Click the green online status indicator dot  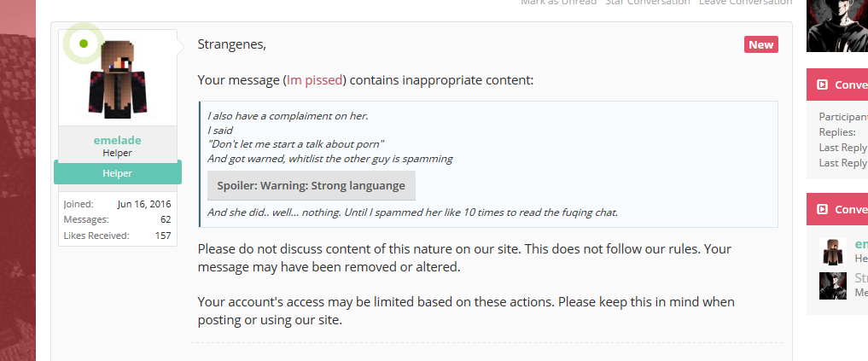tap(84, 44)
